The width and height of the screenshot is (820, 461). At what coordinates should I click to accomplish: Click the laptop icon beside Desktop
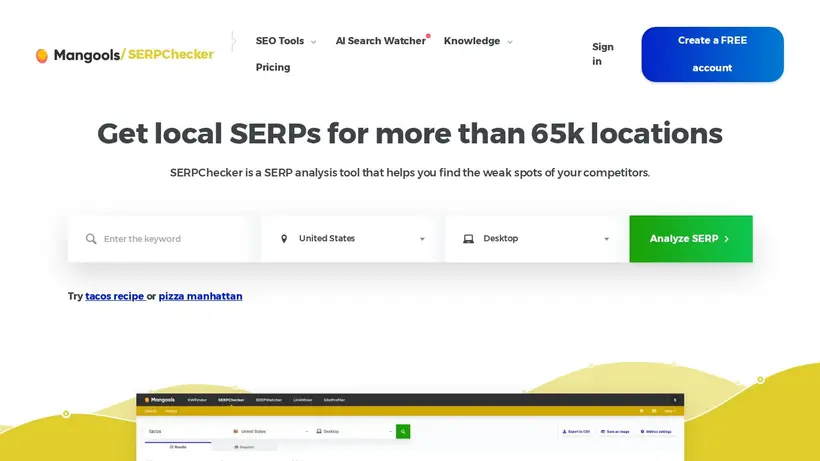tap(469, 239)
